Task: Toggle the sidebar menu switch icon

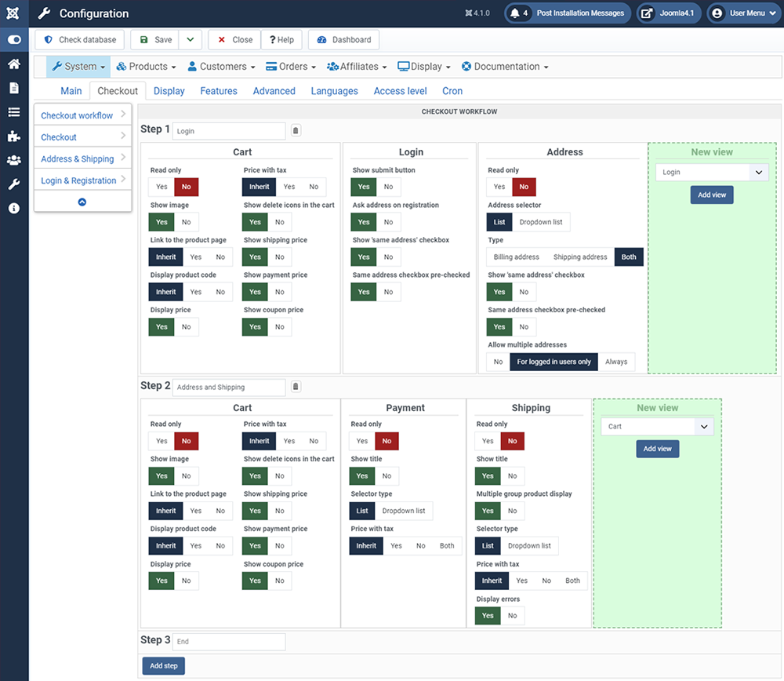Action: pyautogui.click(x=14, y=39)
